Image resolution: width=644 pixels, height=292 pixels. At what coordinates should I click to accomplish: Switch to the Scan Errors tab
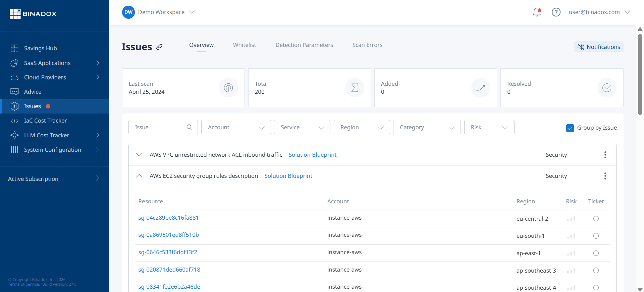click(x=367, y=45)
